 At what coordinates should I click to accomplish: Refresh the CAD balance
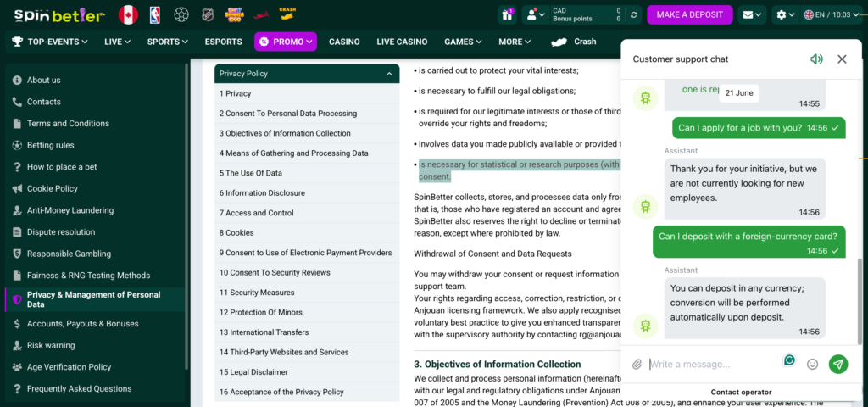tap(633, 15)
